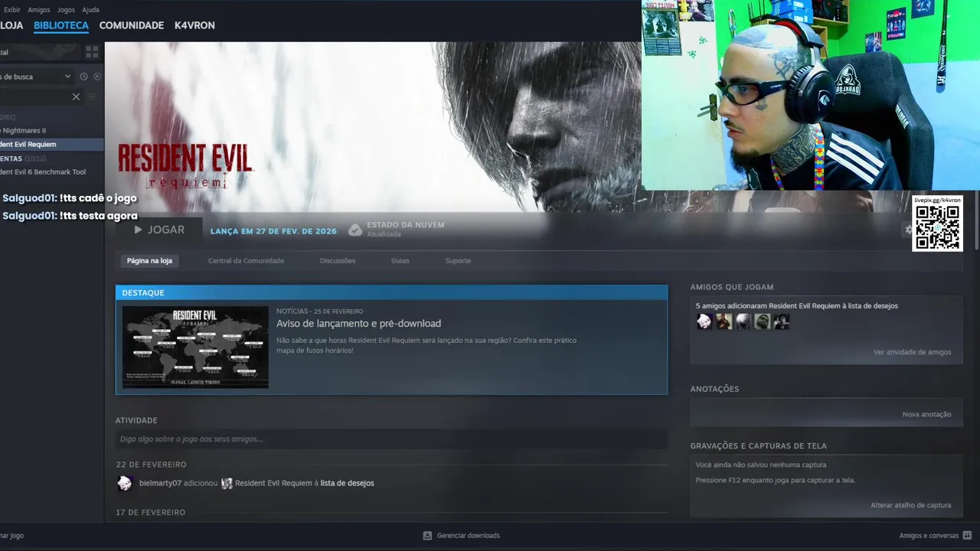Open the Suporte link

click(458, 261)
